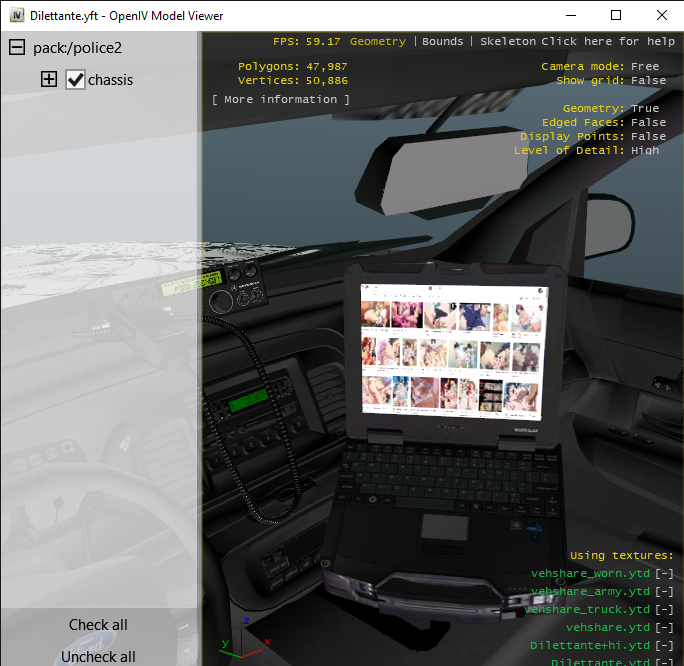Image resolution: width=684 pixels, height=666 pixels.
Task: Collapse the pack:/police2 tree node
Action: point(17,48)
